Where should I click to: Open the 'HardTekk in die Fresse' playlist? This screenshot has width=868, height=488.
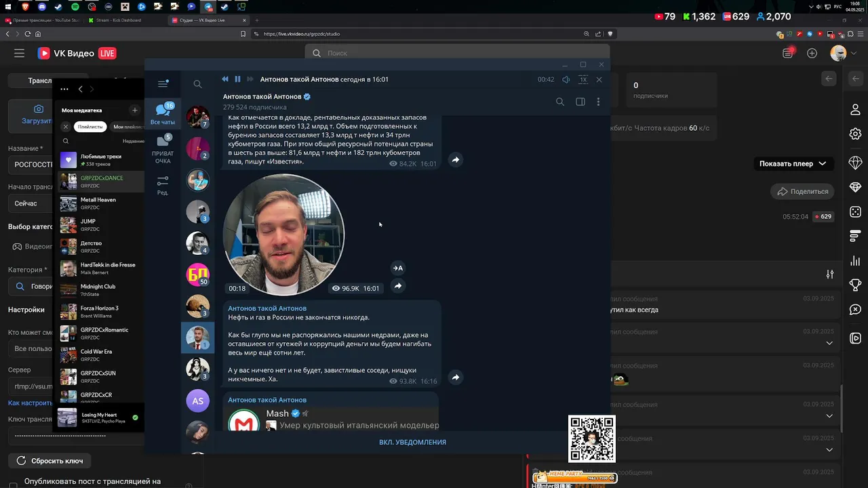[102, 268]
